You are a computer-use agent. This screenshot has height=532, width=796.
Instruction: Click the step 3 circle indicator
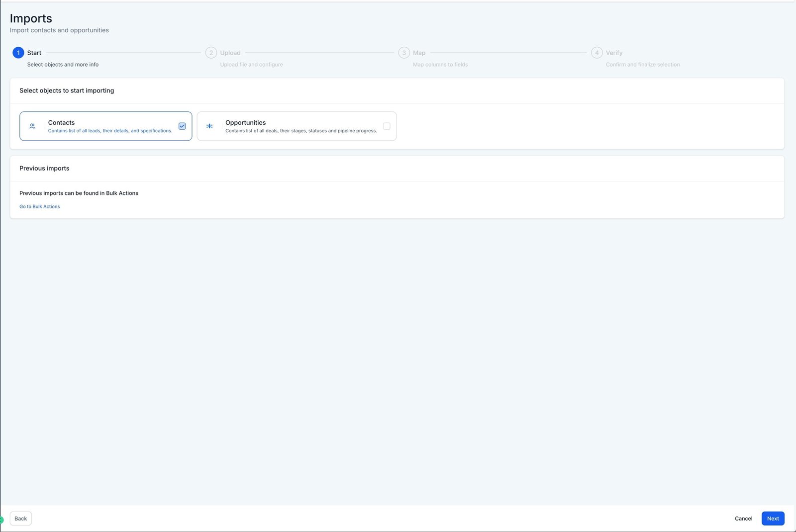pyautogui.click(x=404, y=53)
